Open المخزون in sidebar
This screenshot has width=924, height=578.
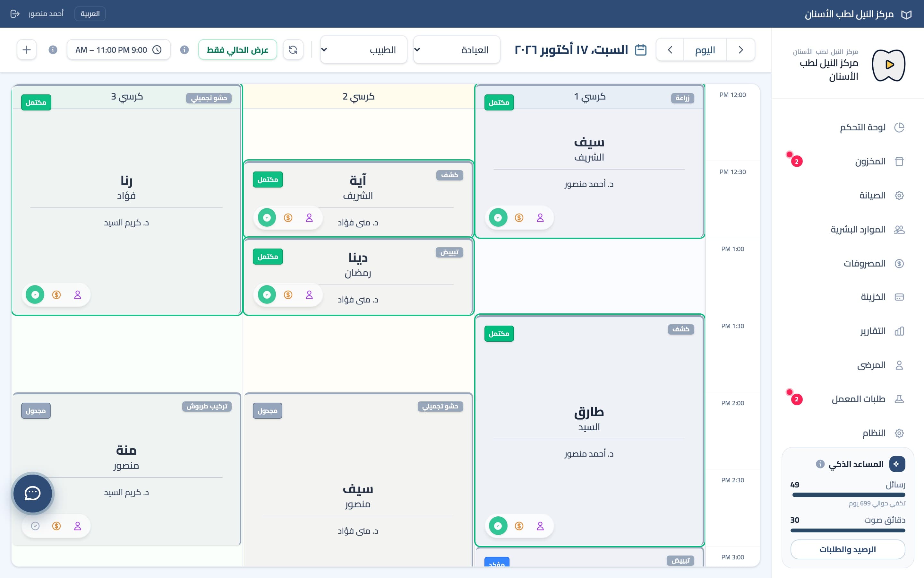point(848,161)
